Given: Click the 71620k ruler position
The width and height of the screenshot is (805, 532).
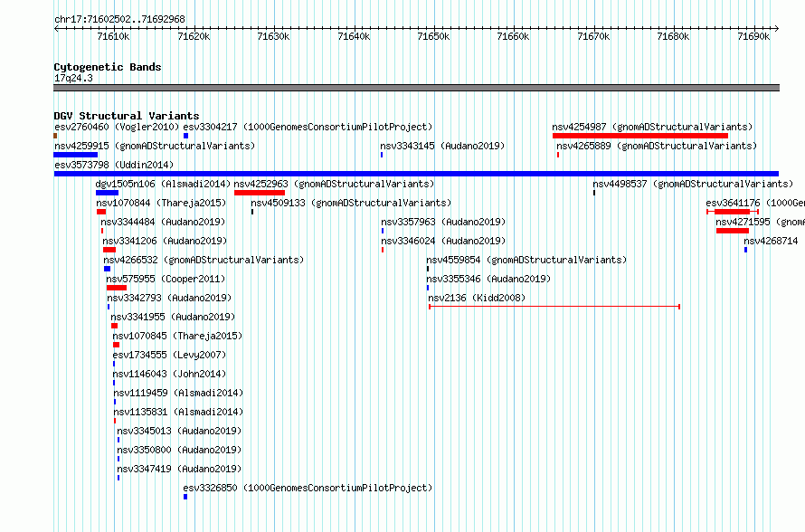Looking at the screenshot, I should point(194,36).
